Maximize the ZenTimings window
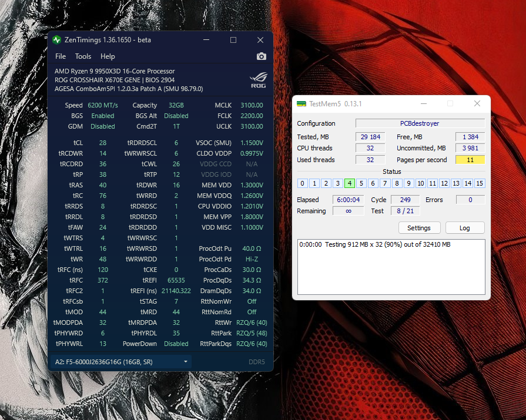The image size is (526, 420). pyautogui.click(x=233, y=40)
